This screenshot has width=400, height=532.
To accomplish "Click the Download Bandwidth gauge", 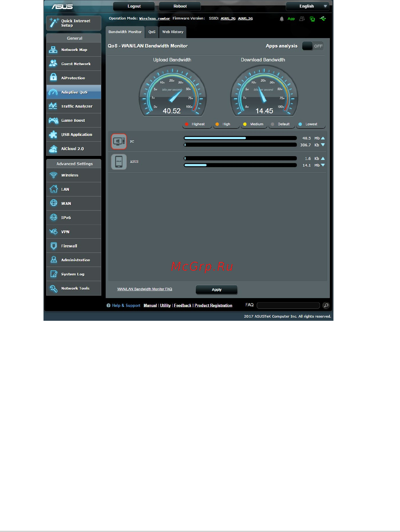I will 264,91.
